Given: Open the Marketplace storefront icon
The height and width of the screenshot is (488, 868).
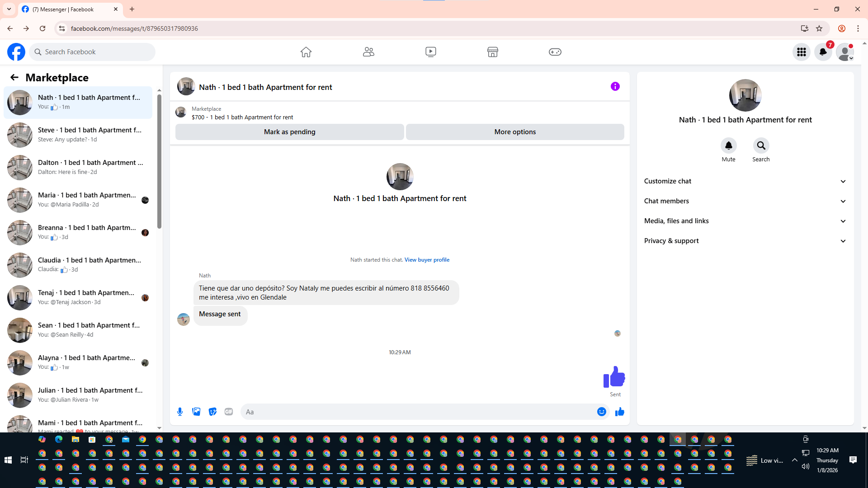Looking at the screenshot, I should [493, 52].
